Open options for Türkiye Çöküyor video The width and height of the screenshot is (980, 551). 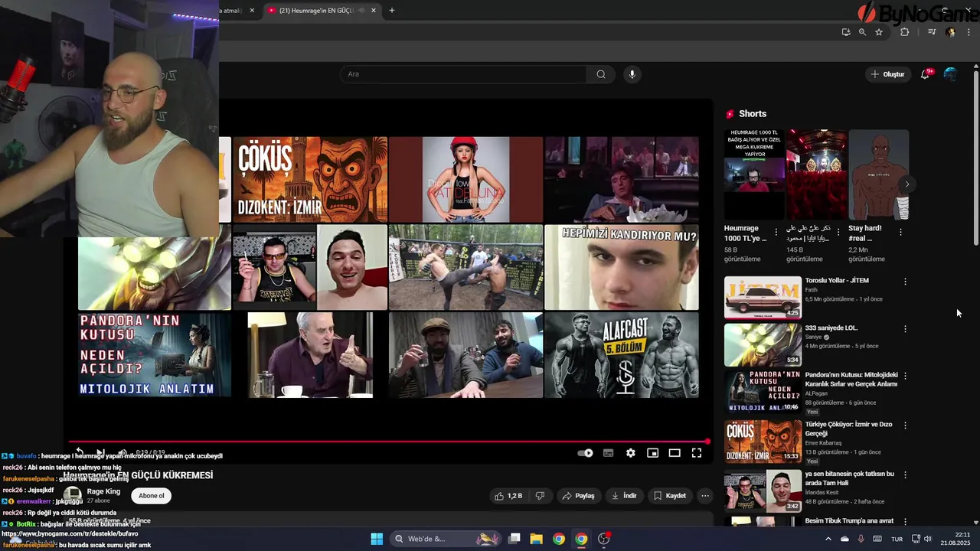coord(905,425)
